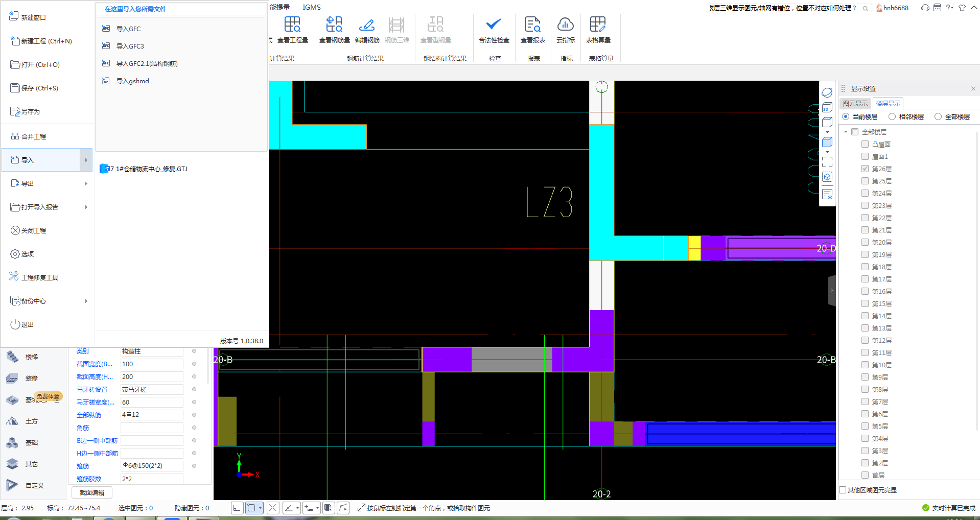The width and height of the screenshot is (980, 520).
Task: Click the search magnifier icon in help box
Action: point(865,8)
